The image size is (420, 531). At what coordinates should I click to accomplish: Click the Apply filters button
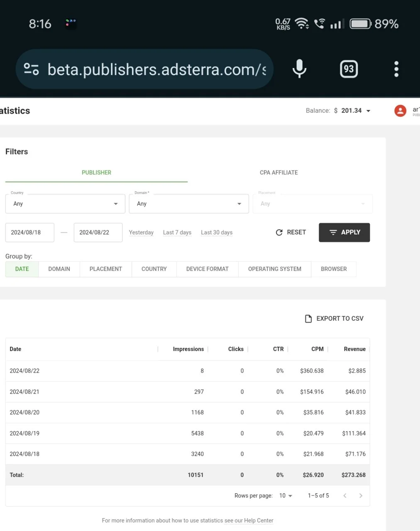click(344, 232)
